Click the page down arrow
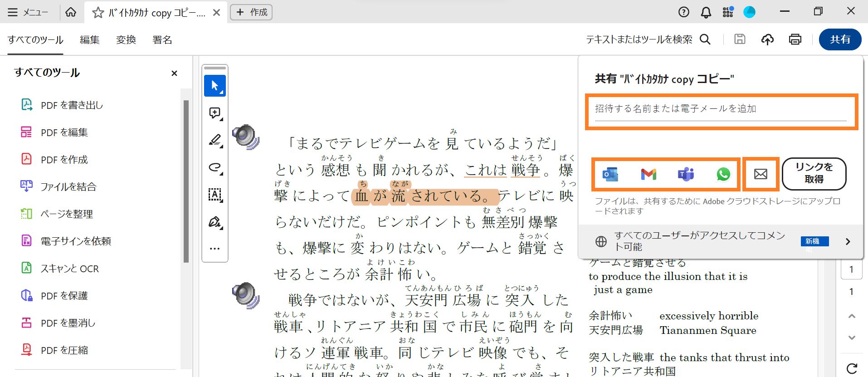The height and width of the screenshot is (377, 868). [852, 338]
